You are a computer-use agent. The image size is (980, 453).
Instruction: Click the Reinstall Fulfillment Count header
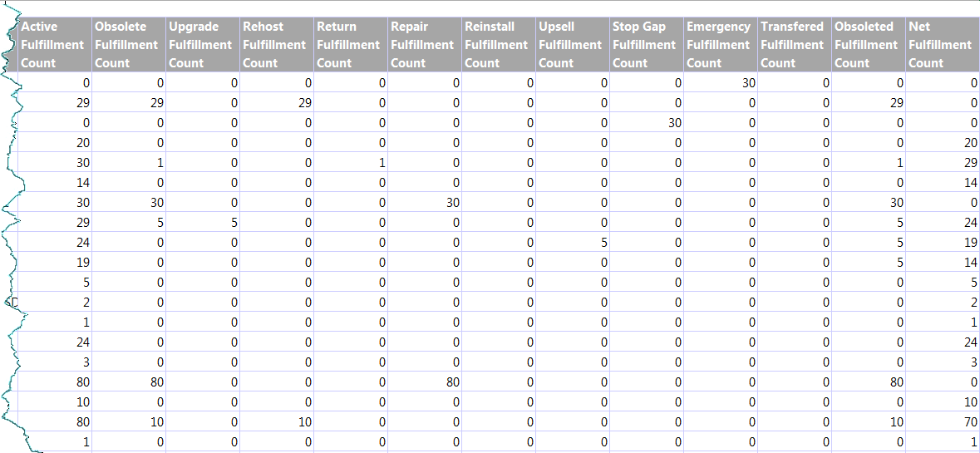click(499, 45)
